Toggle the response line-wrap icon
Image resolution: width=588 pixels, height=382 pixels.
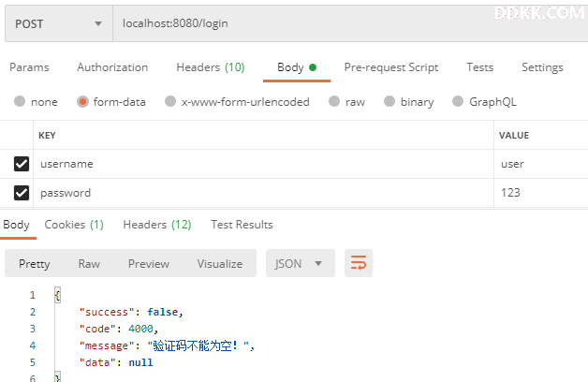click(x=358, y=263)
